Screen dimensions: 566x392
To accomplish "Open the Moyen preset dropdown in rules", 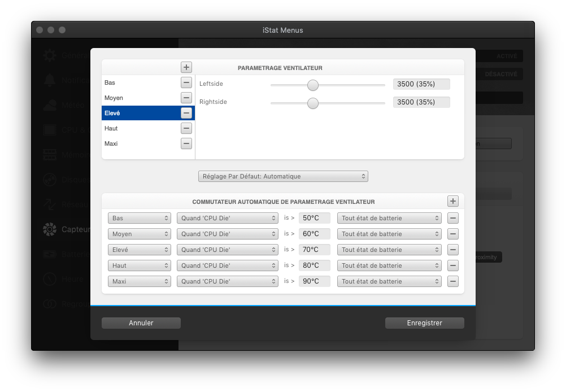I will click(x=140, y=234).
